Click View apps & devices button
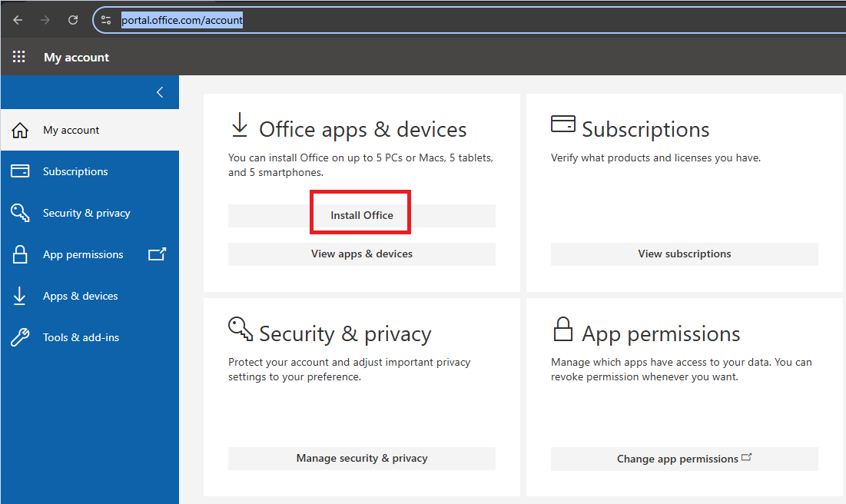Screen dimensions: 846x504 pos(361,254)
